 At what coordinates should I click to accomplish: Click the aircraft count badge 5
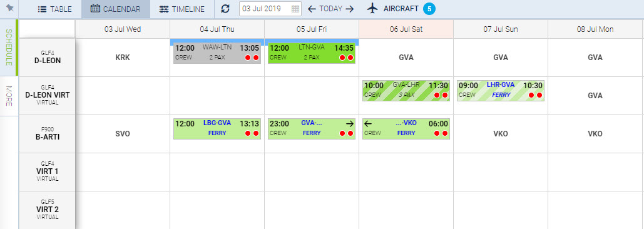tap(429, 9)
